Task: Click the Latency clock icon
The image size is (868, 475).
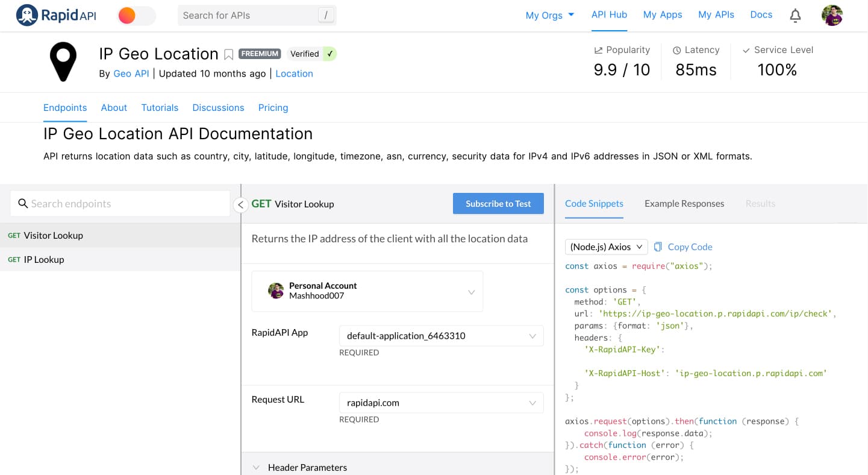Action: (677, 50)
